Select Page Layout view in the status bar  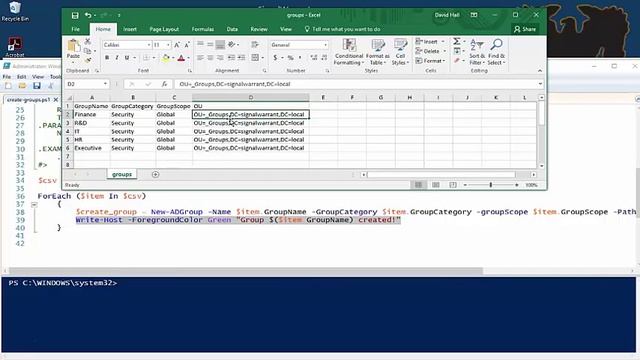coord(436,185)
